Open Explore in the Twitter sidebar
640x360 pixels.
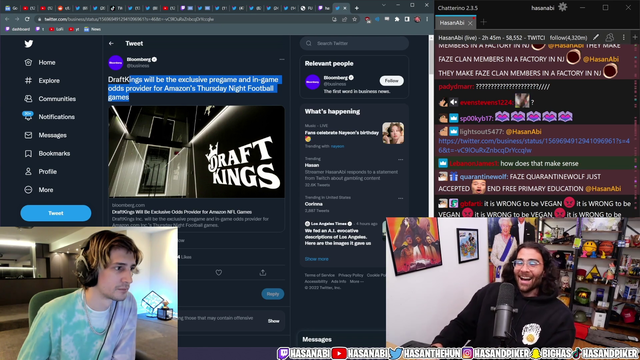click(x=42, y=80)
